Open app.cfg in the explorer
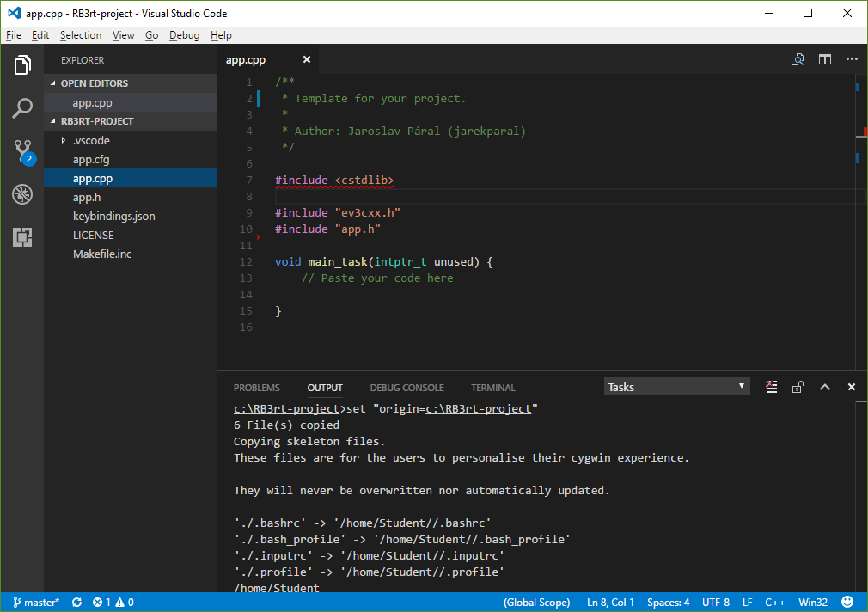Screen dimensions: 868x612 coord(130,160)
